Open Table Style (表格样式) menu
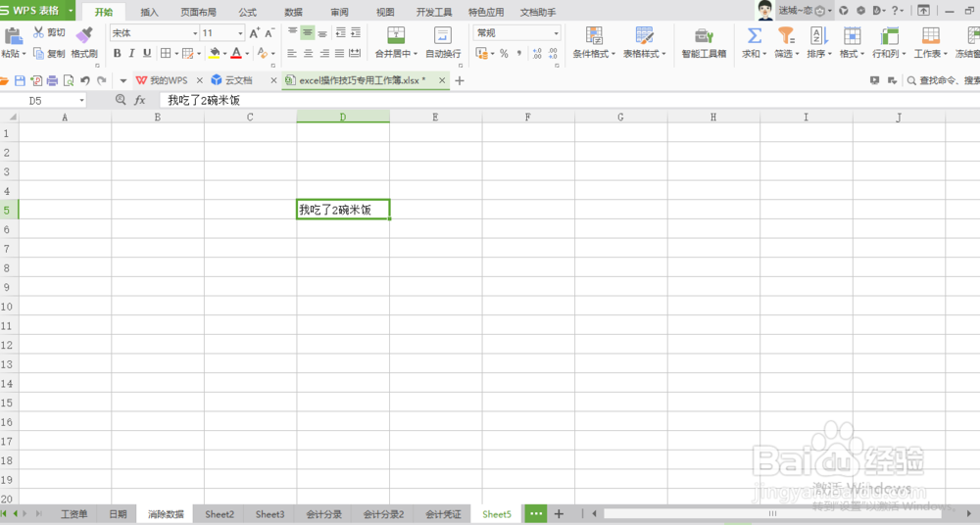980x525 pixels. 645,42
